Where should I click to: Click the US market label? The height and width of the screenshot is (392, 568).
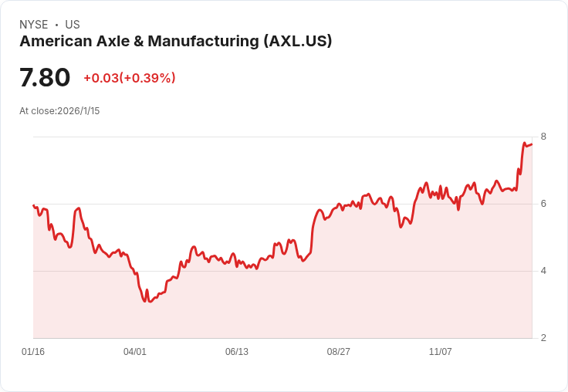(73, 25)
